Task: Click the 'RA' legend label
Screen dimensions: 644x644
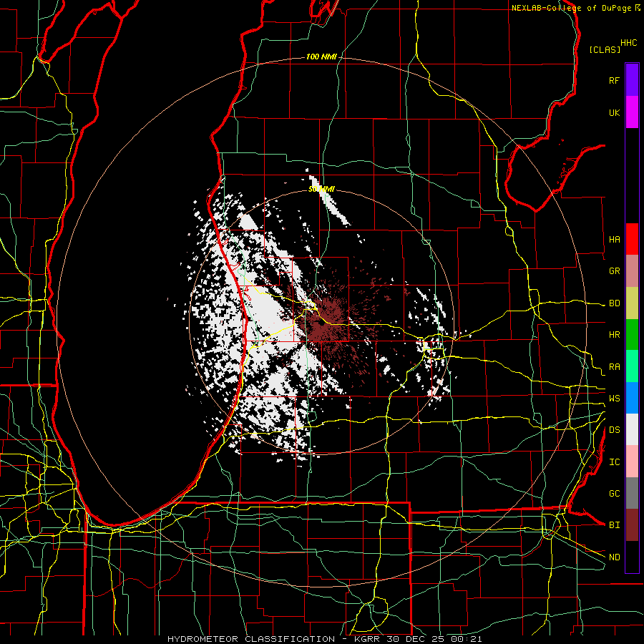Action: (614, 367)
